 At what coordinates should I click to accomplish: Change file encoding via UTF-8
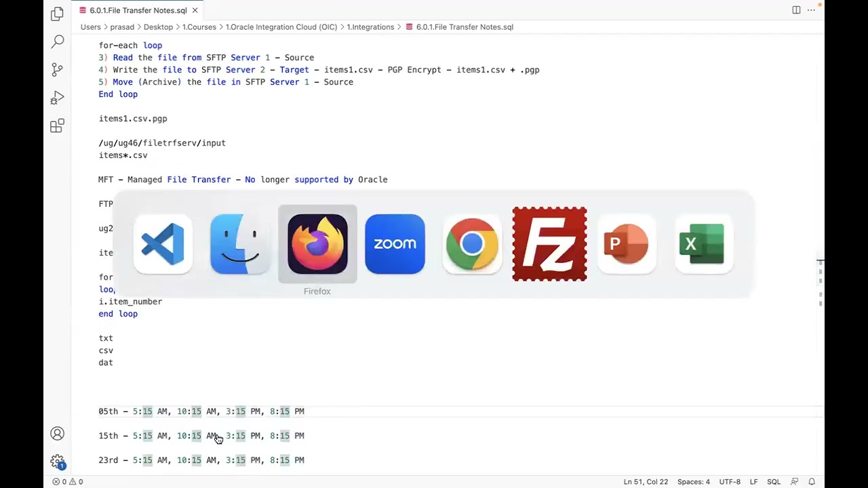pos(730,482)
